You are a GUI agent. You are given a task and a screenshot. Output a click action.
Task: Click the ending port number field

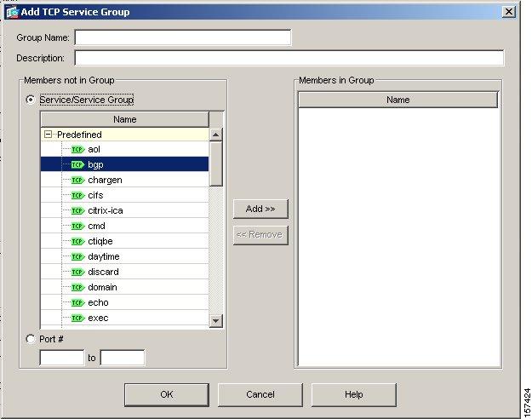(x=123, y=358)
